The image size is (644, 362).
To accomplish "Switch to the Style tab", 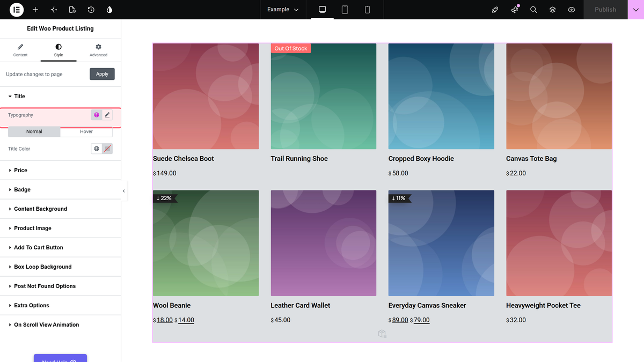I will [x=58, y=50].
